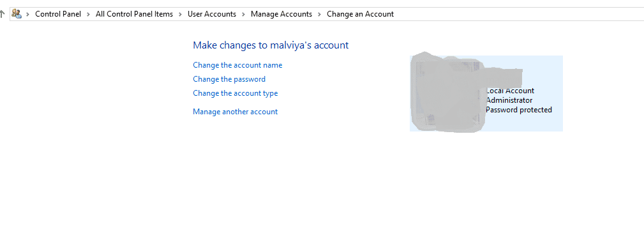Follow the Manage another account link

[x=236, y=111]
